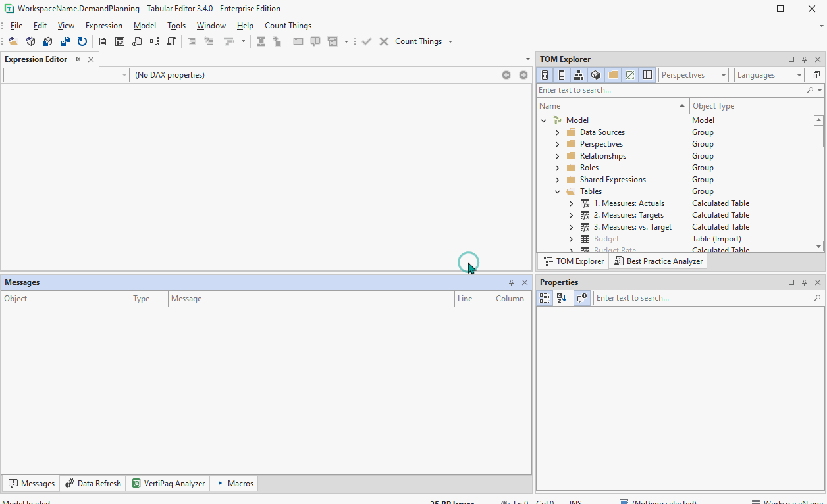Toggle partitions cube filter in TOM Explorer
The width and height of the screenshot is (827, 504).
(x=596, y=75)
